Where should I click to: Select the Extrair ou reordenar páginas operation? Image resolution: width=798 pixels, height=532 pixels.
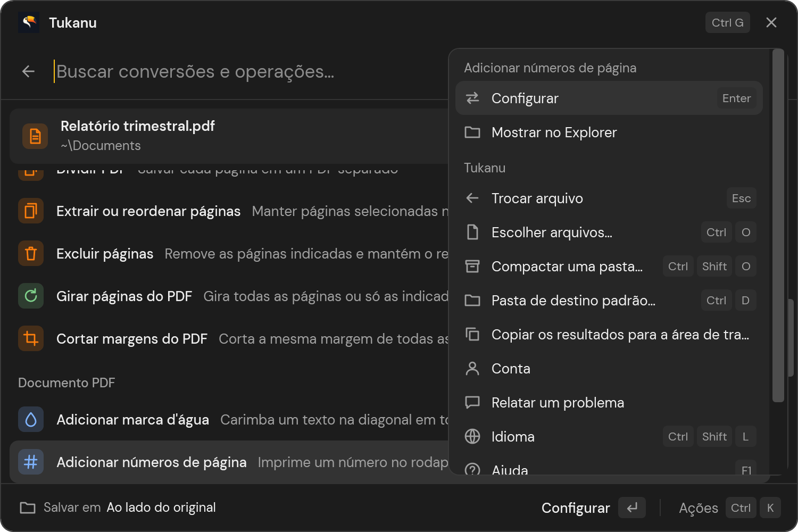click(230, 211)
